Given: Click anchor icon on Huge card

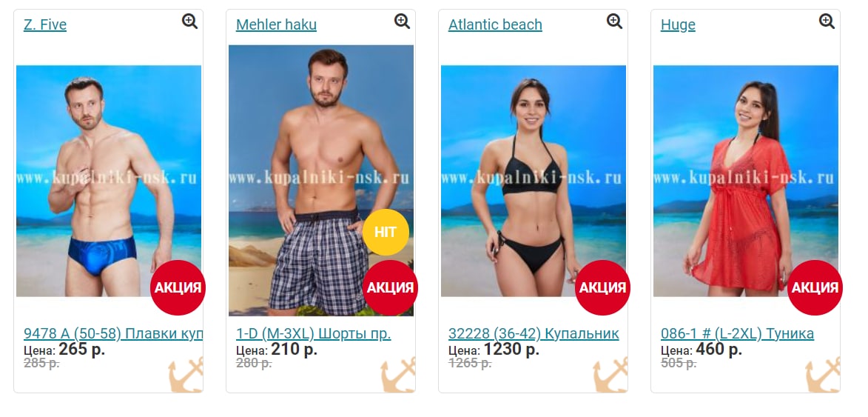Looking at the screenshot, I should (823, 375).
